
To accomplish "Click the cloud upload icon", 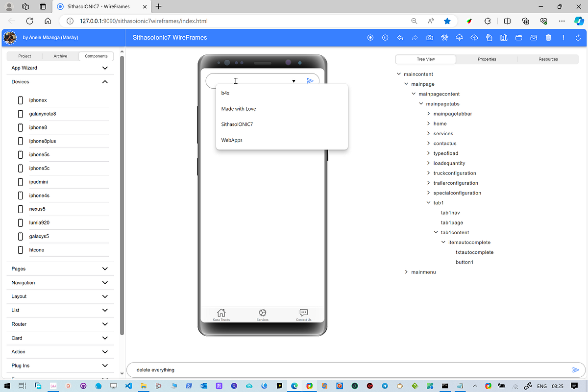I will point(474,38).
